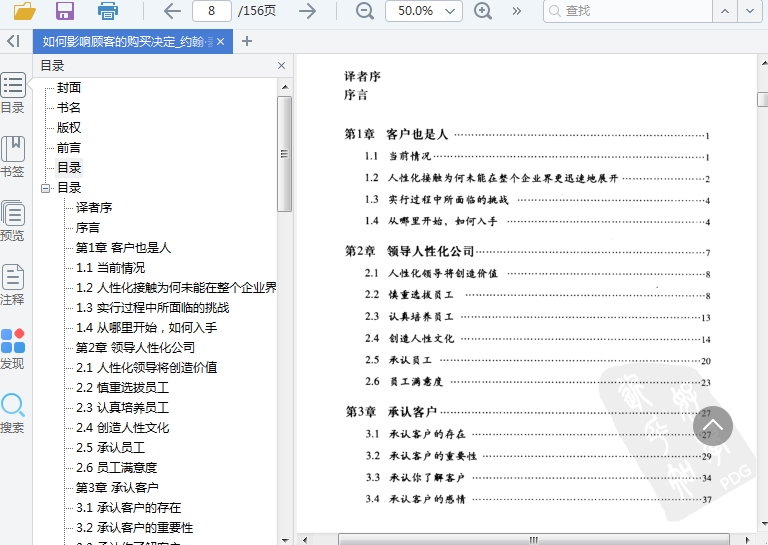Close the 如何影响顾客的购买决定 document tab
The image size is (768, 545).
[x=220, y=42]
